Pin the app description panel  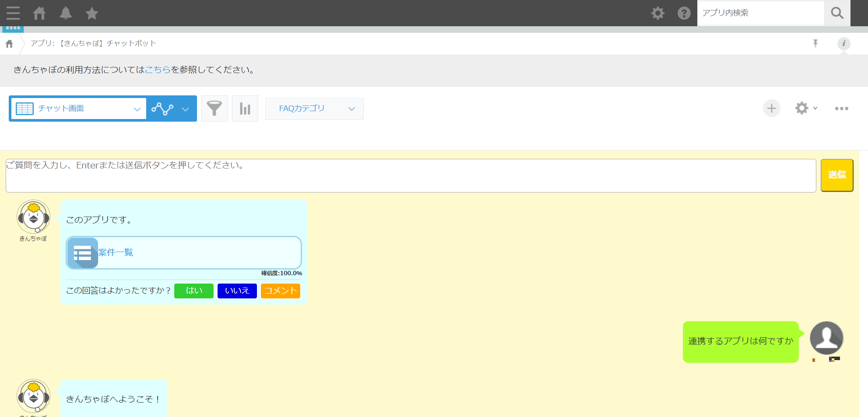[815, 43]
